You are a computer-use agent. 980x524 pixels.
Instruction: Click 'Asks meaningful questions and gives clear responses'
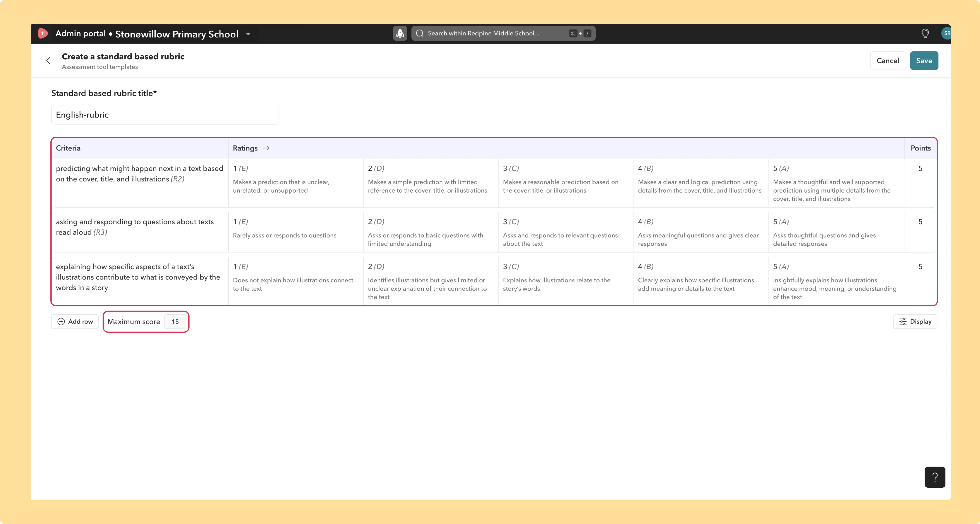701,232
